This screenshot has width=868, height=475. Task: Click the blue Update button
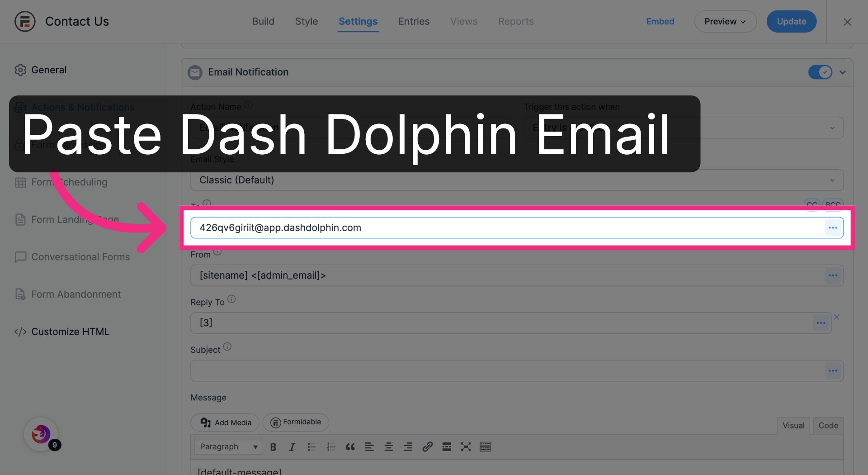[x=791, y=21]
